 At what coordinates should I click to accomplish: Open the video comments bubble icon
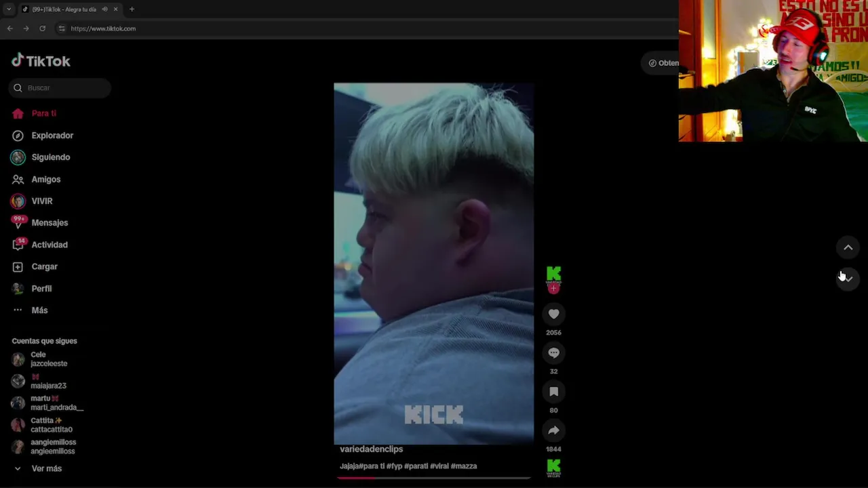(553, 352)
